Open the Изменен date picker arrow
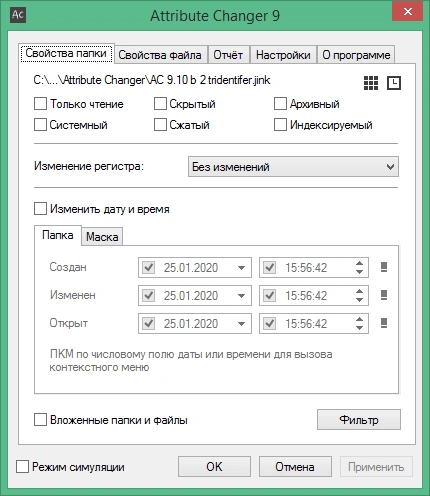Screen dimensions: 430x496 tap(241, 296)
